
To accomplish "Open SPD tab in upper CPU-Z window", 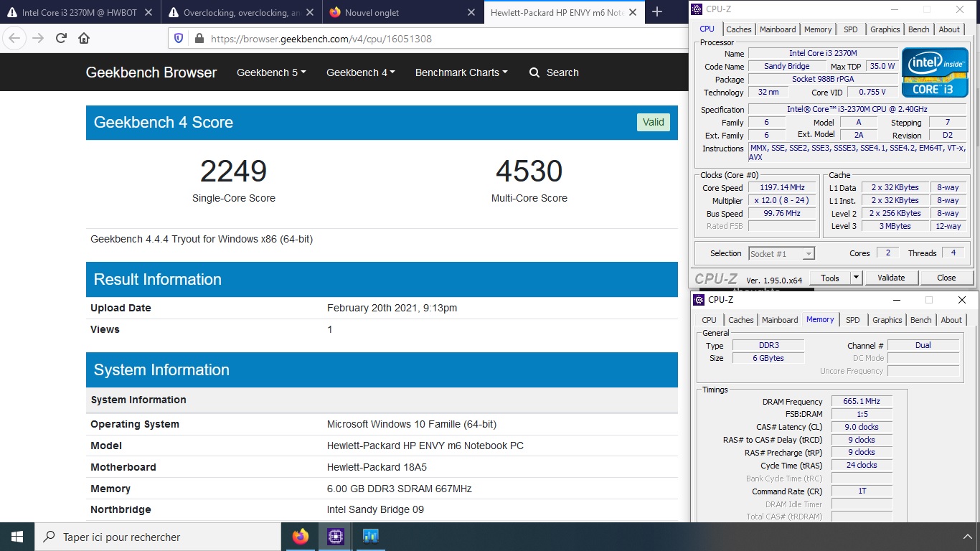I will (851, 29).
